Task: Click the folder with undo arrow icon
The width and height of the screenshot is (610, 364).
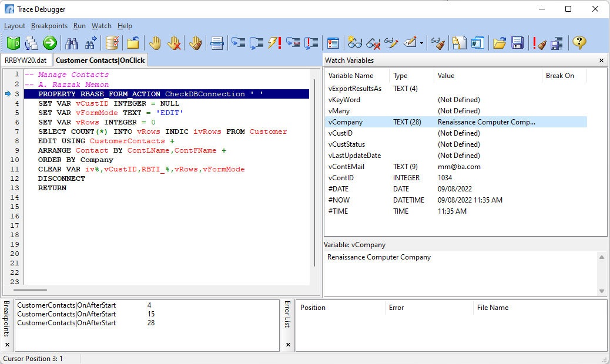Action: 133,43
